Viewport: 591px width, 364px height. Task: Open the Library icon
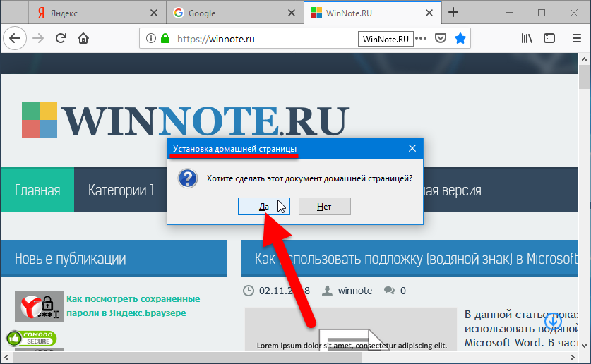pyautogui.click(x=527, y=39)
